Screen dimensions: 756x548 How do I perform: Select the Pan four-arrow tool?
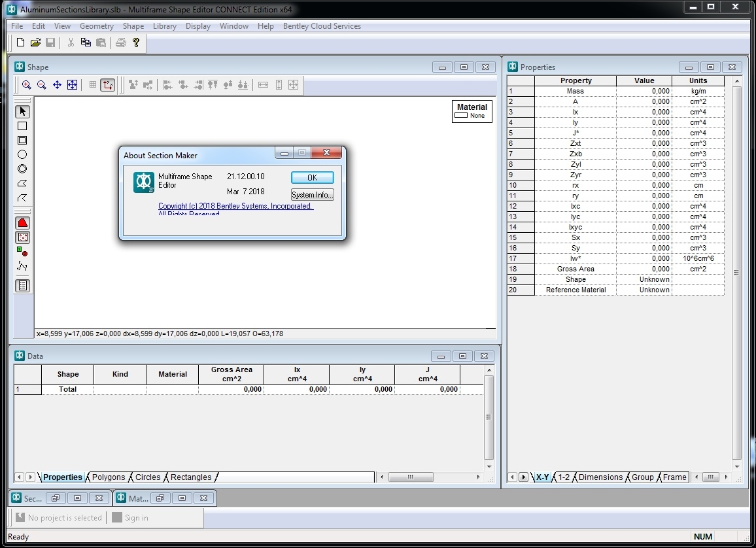(57, 85)
